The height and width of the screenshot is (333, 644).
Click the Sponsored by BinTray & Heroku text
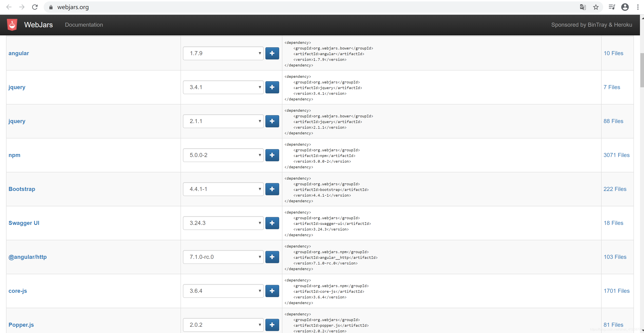(591, 25)
